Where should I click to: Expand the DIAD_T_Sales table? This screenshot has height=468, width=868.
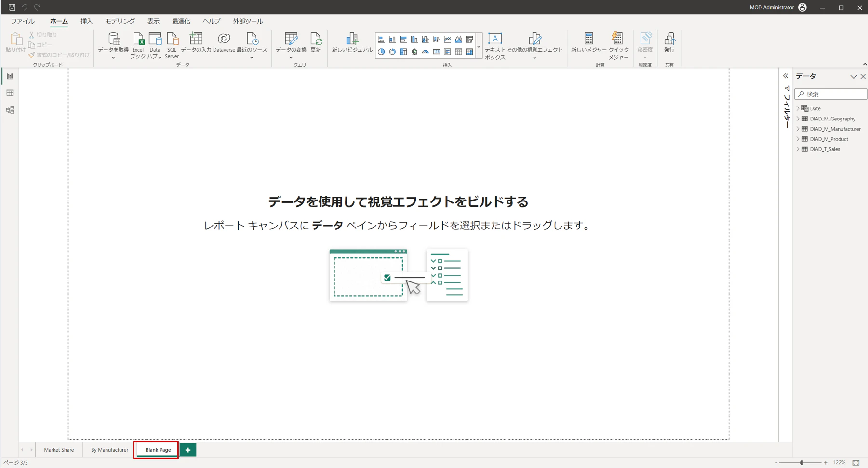798,149
